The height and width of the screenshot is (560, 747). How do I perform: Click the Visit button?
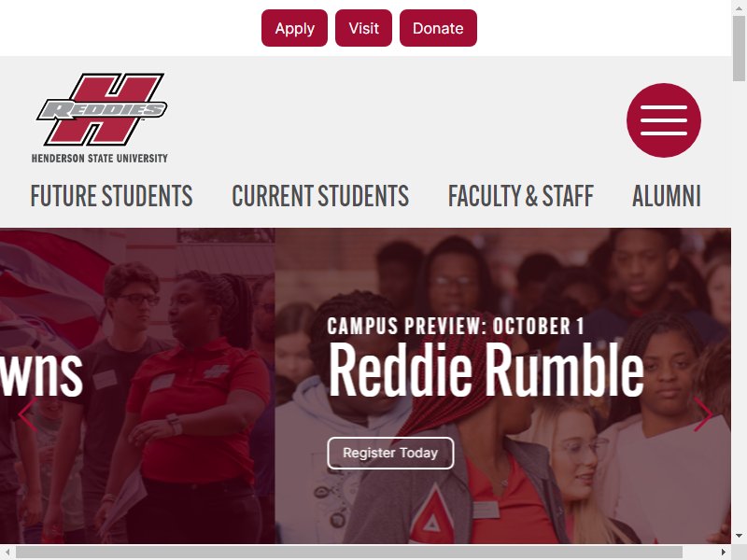pos(363,28)
